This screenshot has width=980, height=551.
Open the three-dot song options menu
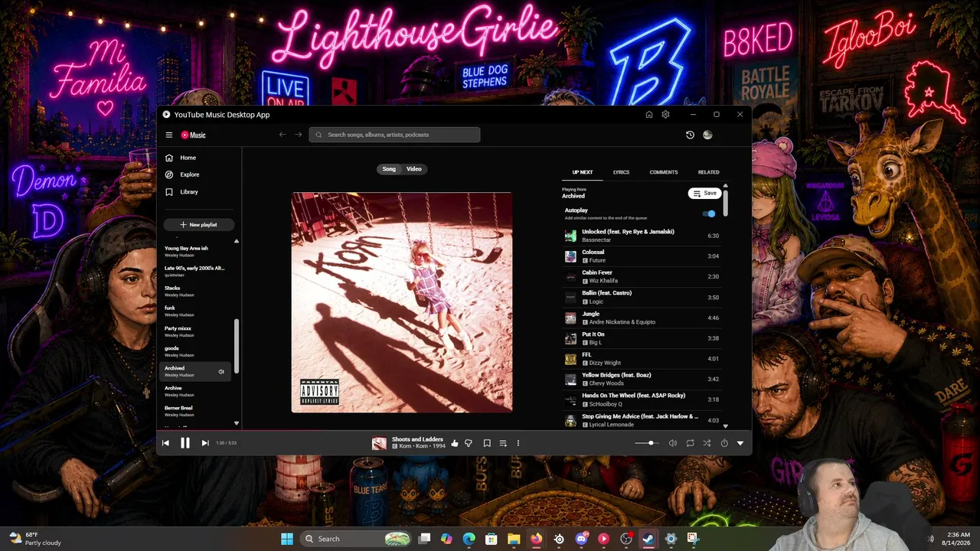click(x=518, y=443)
